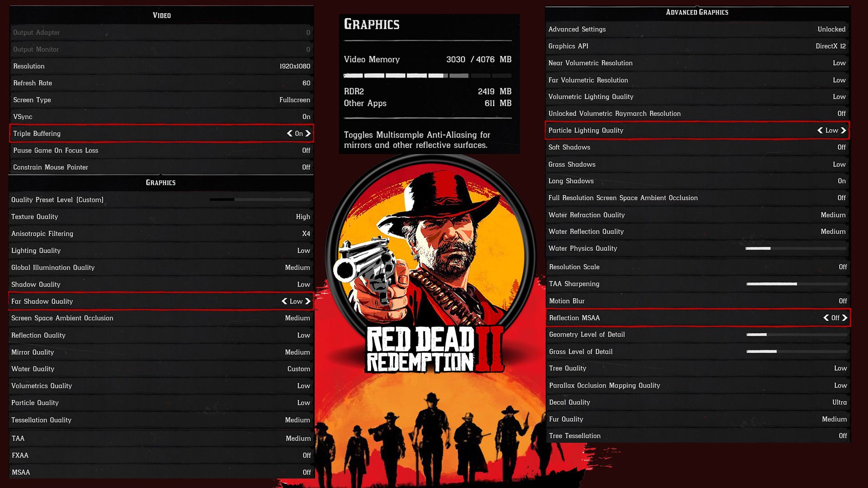This screenshot has height=488, width=868.
Task: Select the Water Quality Custom row
Action: coord(161,369)
